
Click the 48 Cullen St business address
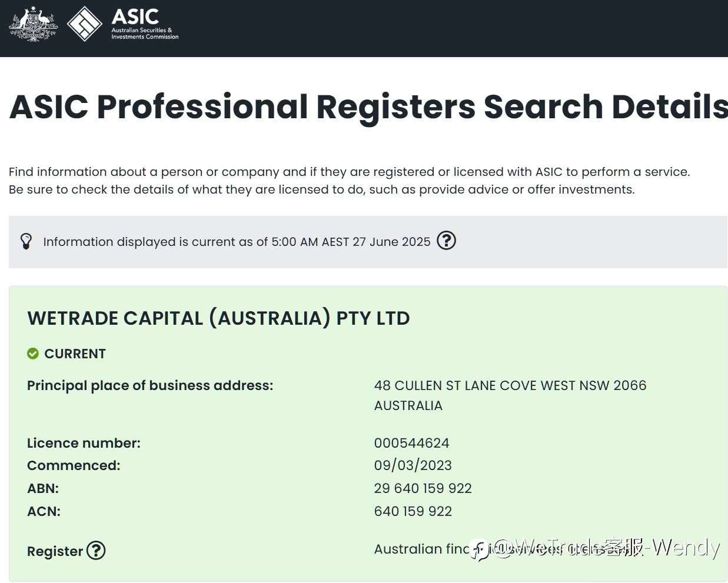[510, 395]
